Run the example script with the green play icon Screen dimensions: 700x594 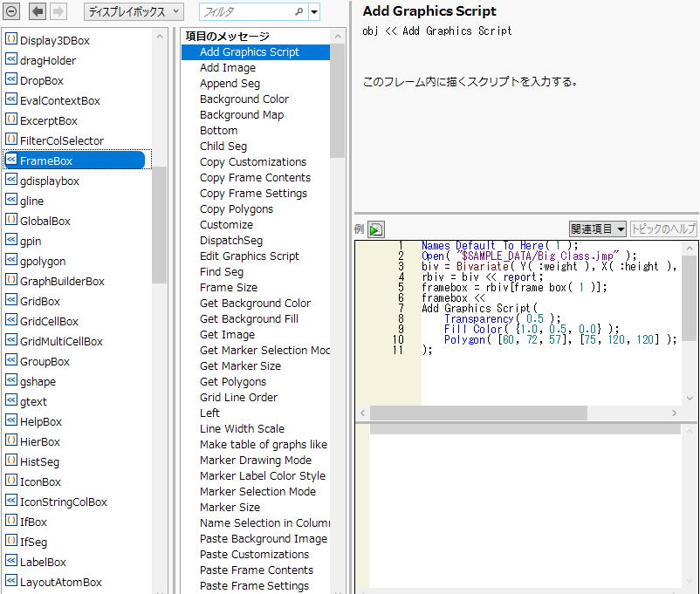(376, 229)
